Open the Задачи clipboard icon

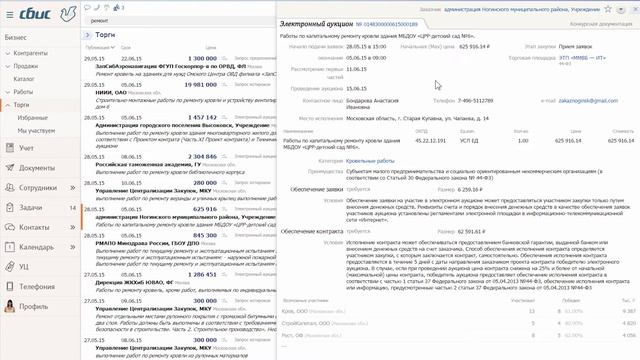pyautogui.click(x=10, y=207)
